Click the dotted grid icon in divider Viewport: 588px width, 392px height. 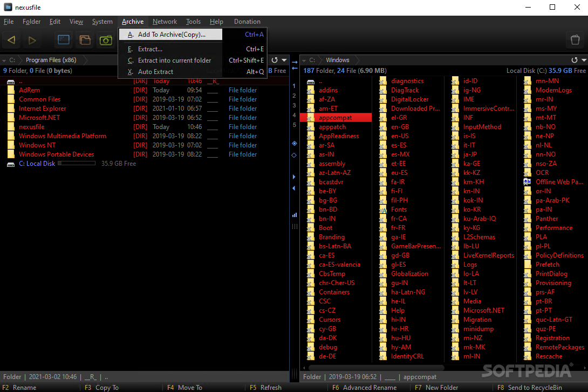click(x=295, y=227)
